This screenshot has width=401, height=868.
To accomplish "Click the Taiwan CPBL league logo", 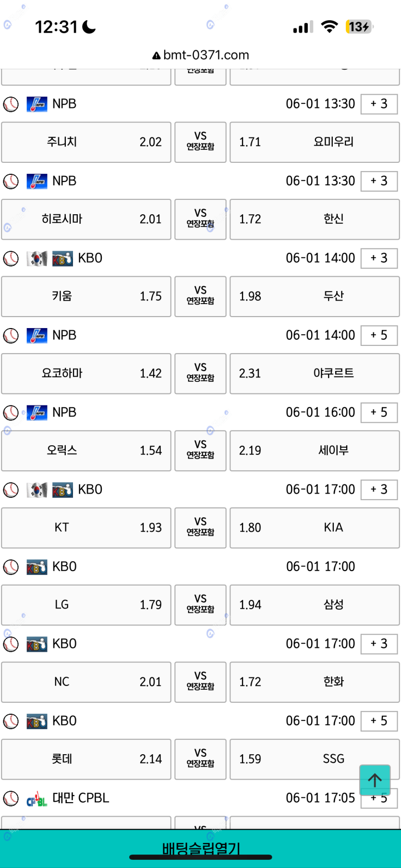I will point(36,798).
